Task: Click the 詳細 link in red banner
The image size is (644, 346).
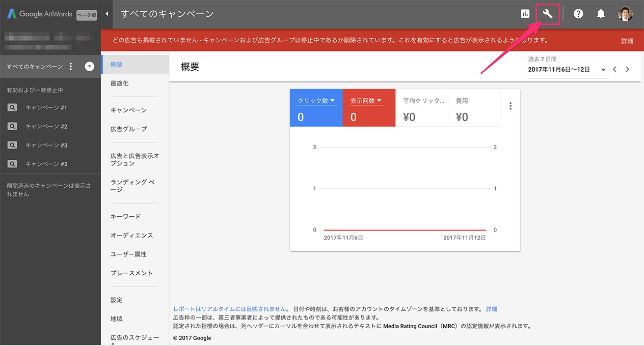Action: point(627,40)
